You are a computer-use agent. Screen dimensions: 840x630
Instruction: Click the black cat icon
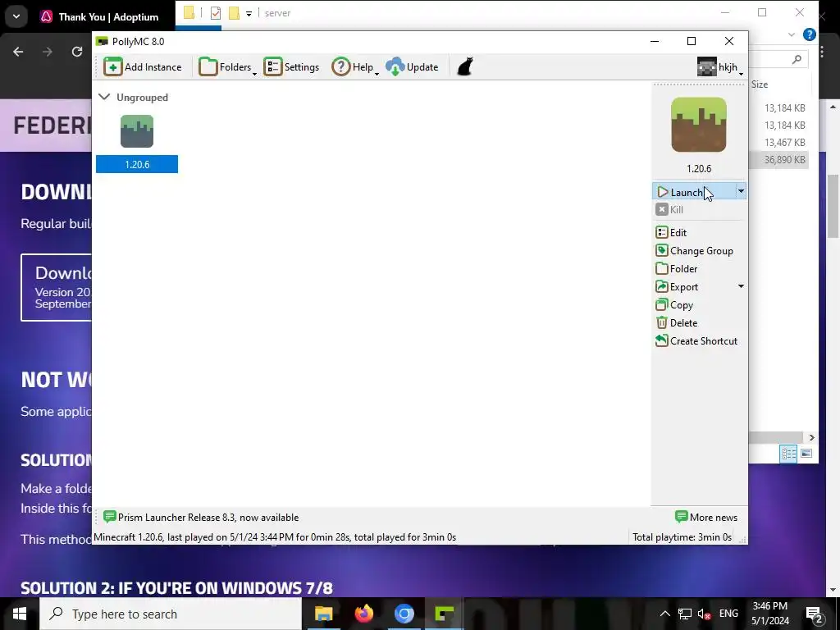click(465, 67)
